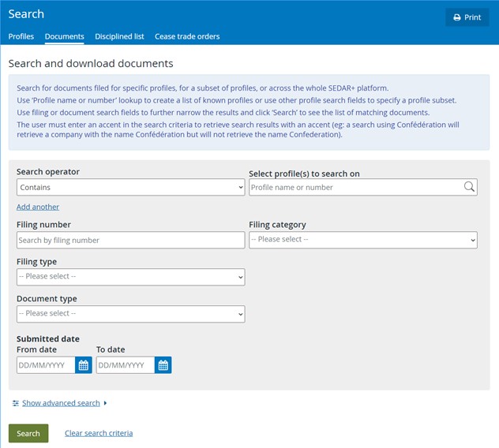Expand the Document type dropdown
Image resolution: width=499 pixels, height=448 pixels.
point(131,314)
